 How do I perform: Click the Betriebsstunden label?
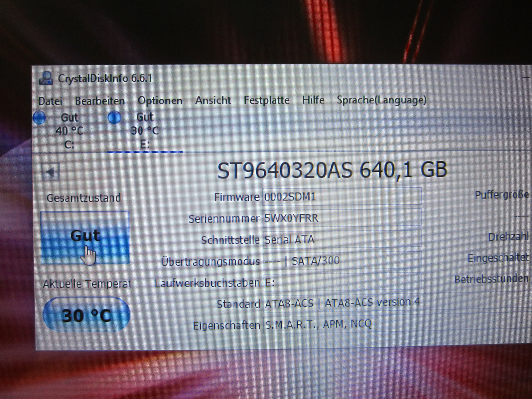(491, 279)
